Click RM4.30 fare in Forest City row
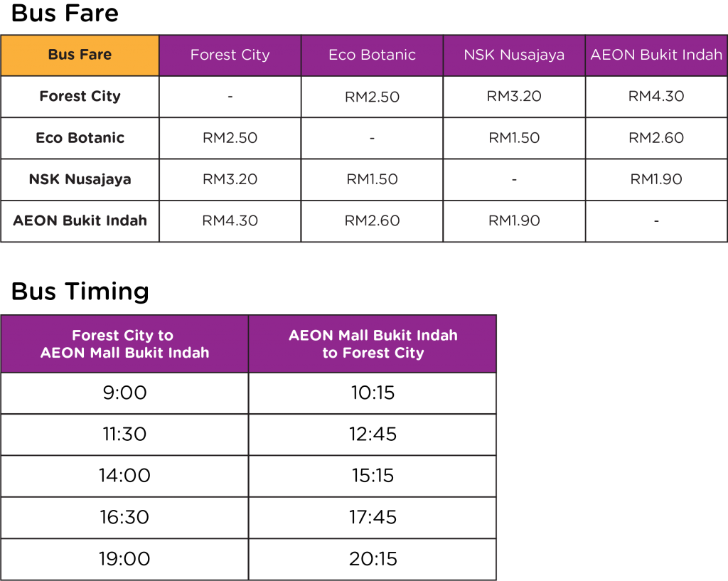This screenshot has width=728, height=581. [656, 97]
